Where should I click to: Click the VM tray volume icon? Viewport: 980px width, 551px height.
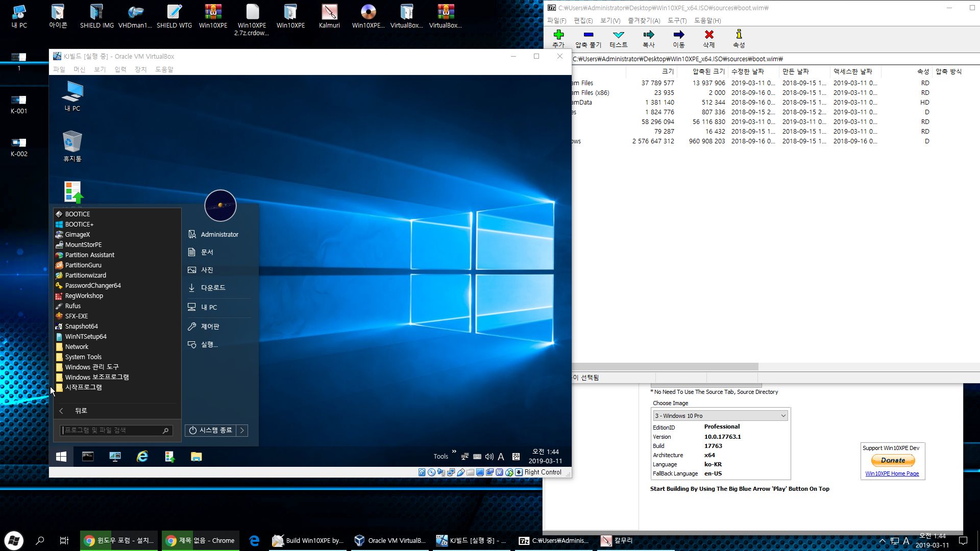coord(489,457)
